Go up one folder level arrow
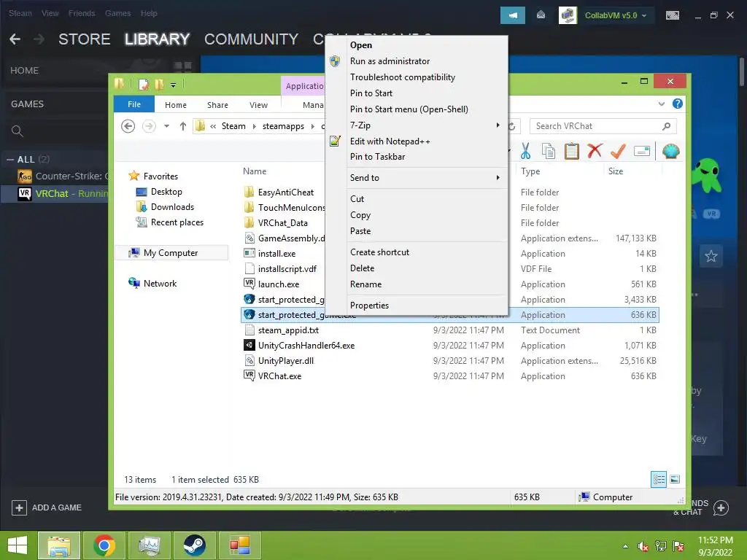This screenshot has height=560, width=747. point(183,126)
